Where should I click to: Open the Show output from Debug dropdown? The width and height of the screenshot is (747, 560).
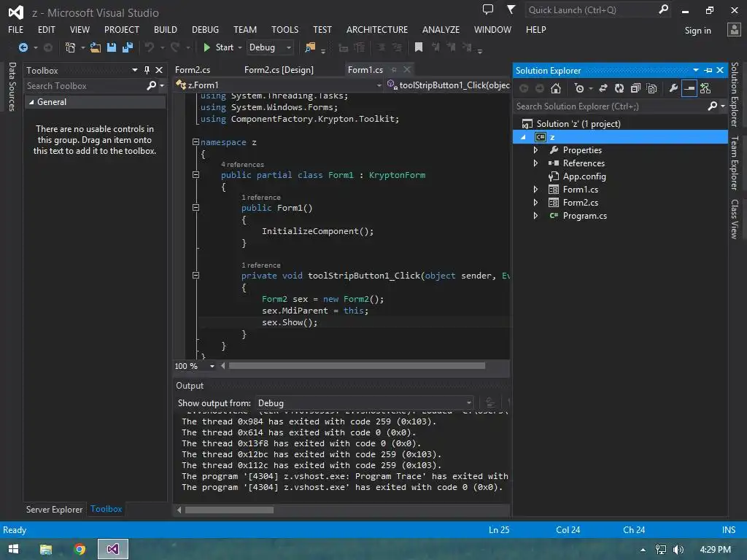pos(365,403)
